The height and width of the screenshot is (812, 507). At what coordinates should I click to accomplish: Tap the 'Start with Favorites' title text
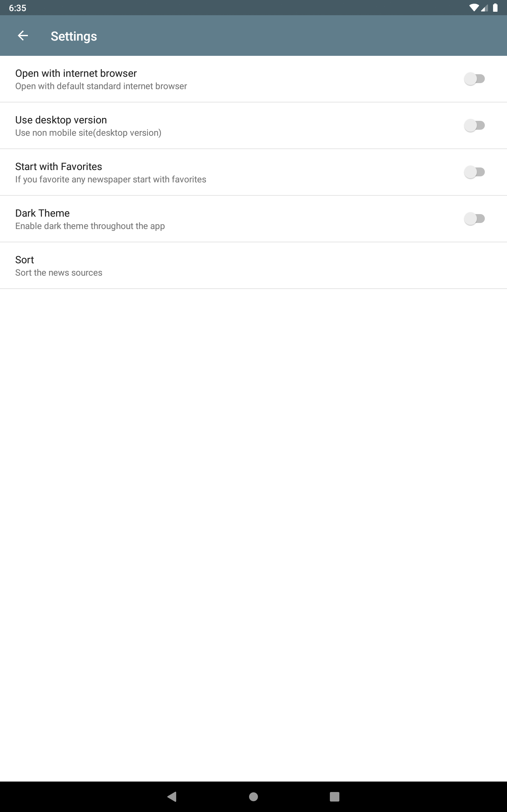(59, 167)
